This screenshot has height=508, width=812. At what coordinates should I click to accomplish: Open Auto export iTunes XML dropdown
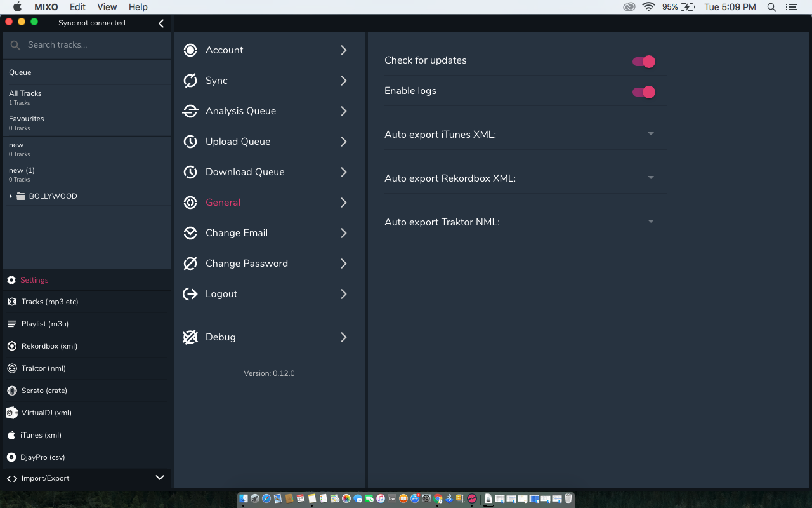(650, 134)
